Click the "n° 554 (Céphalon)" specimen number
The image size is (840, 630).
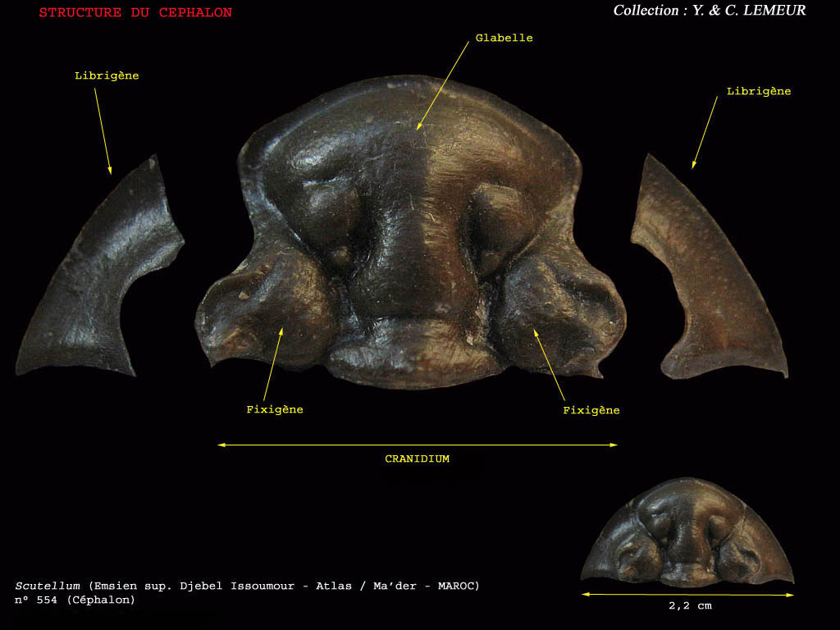pyautogui.click(x=75, y=600)
